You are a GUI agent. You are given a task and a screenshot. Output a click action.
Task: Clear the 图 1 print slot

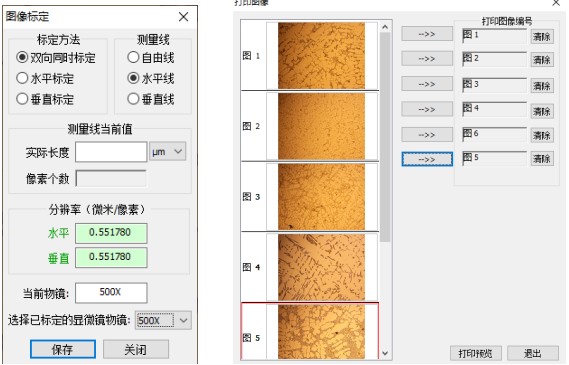click(542, 37)
